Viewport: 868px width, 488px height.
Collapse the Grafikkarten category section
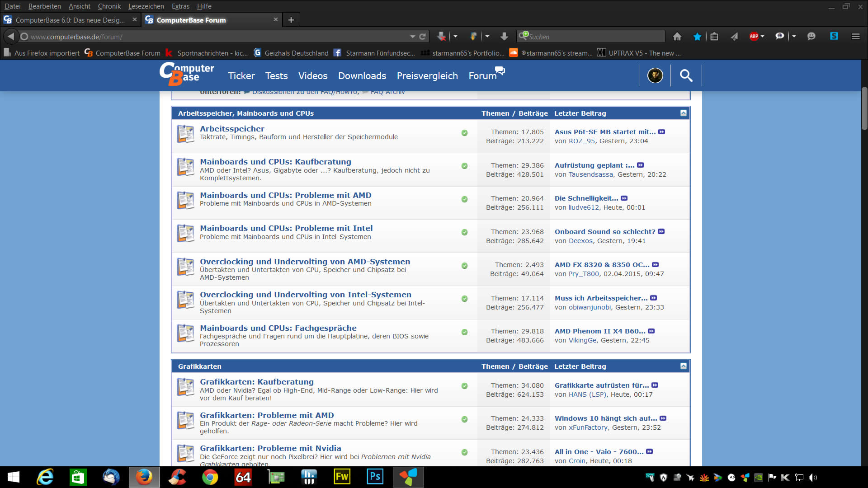(683, 366)
